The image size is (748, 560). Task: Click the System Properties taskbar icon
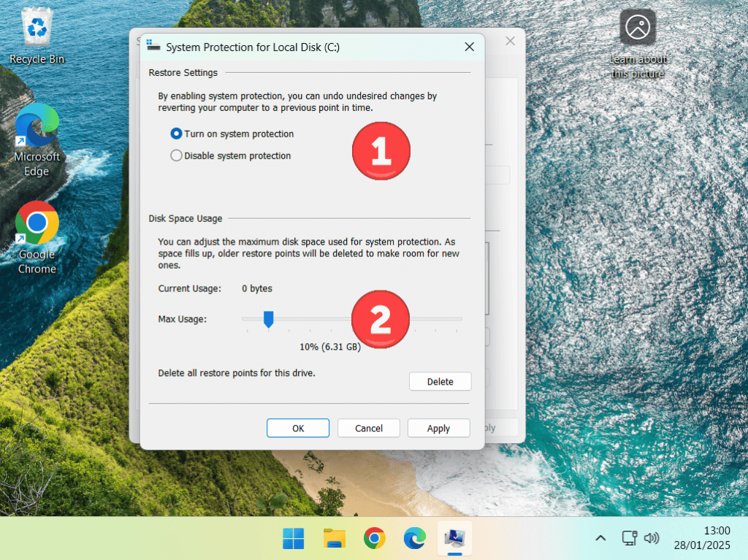[454, 539]
